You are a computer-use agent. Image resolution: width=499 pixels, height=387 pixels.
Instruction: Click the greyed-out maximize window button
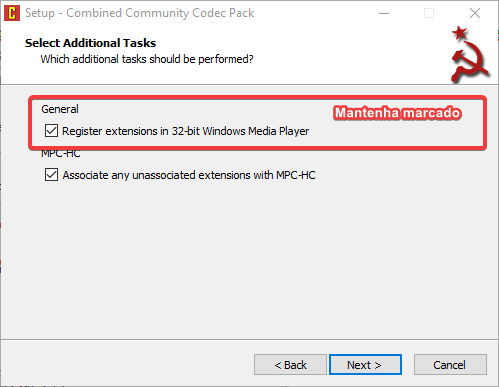pyautogui.click(x=429, y=13)
